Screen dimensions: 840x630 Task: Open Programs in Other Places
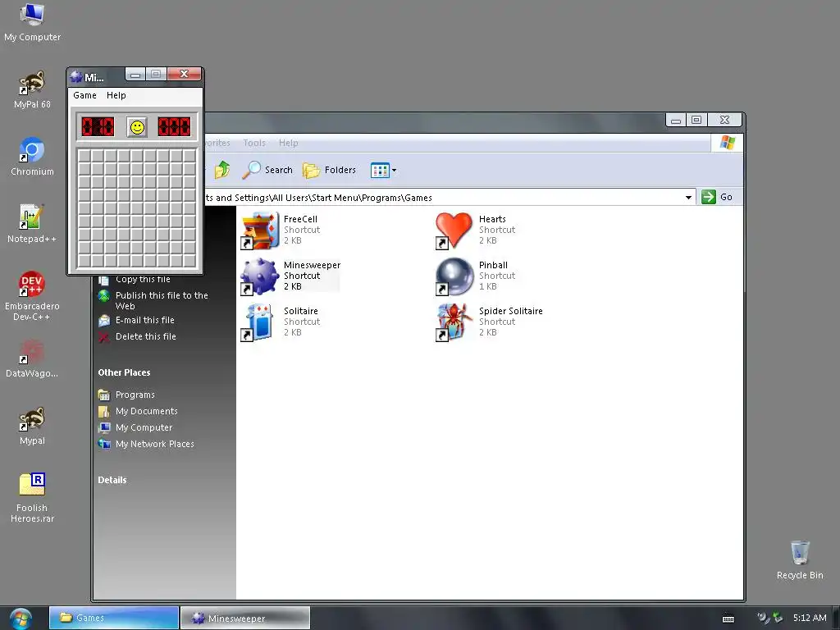(x=135, y=395)
